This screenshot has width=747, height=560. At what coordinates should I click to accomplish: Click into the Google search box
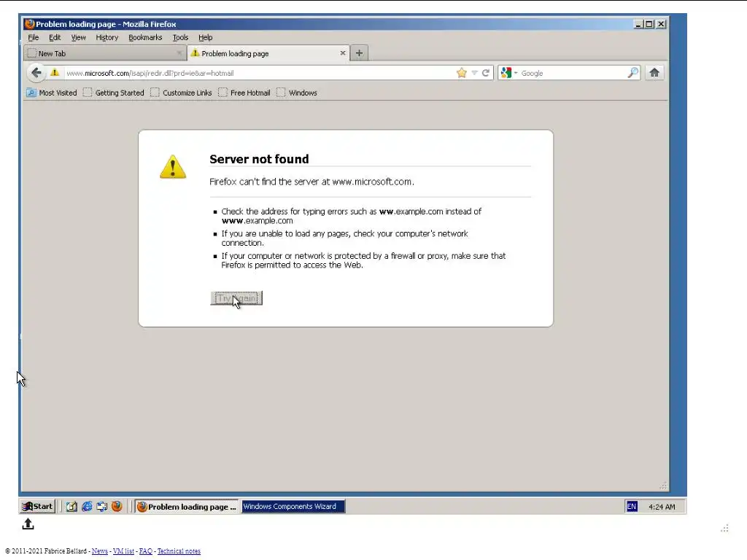[572, 73]
